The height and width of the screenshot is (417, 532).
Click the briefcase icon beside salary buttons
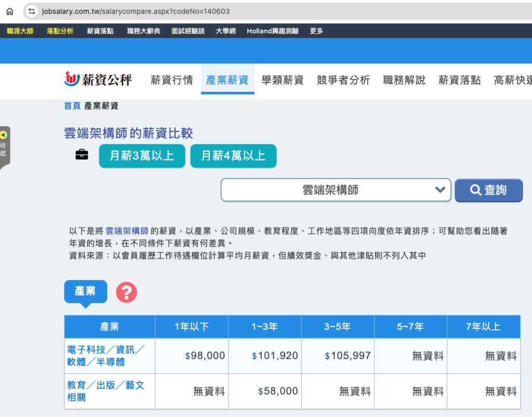click(82, 155)
